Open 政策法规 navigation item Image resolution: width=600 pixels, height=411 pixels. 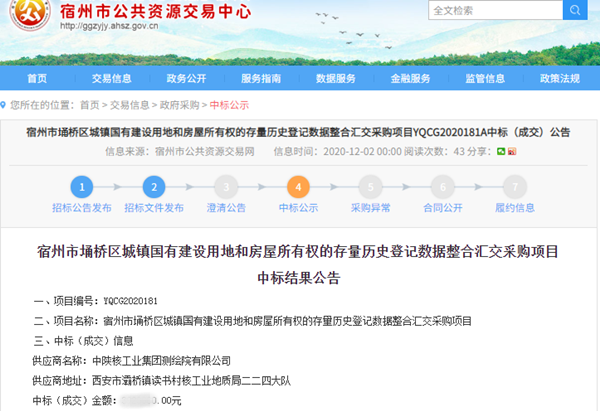[x=560, y=79]
